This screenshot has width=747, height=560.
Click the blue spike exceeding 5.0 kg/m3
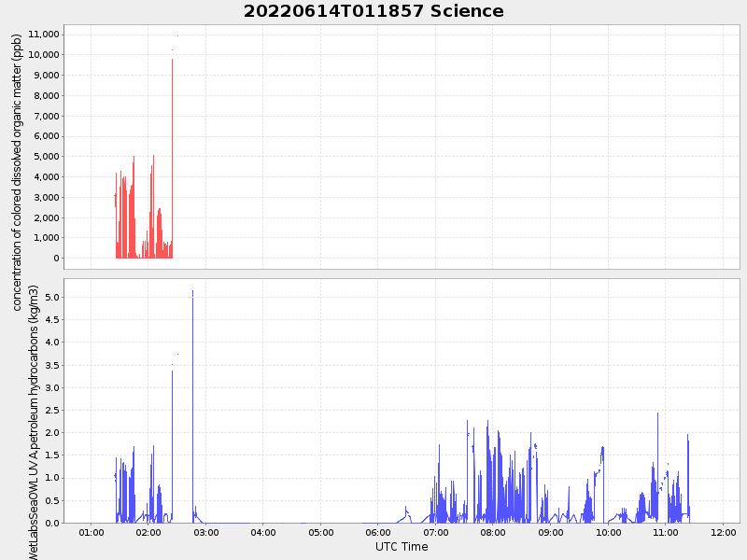click(192, 405)
